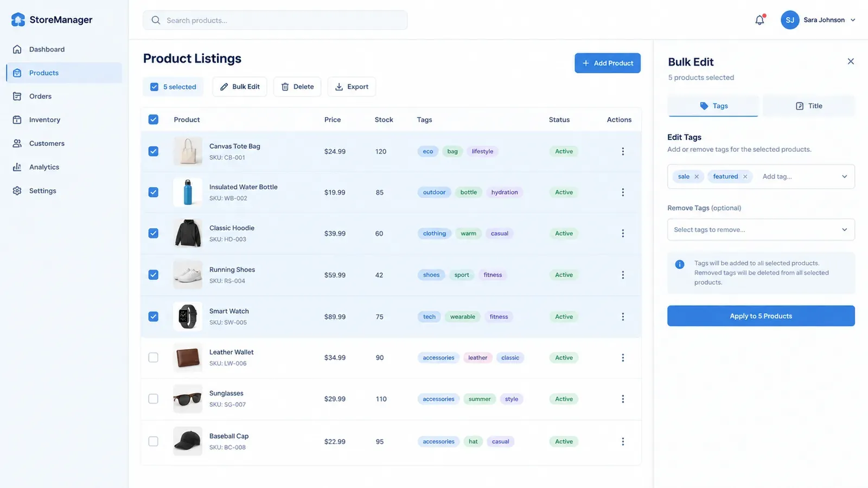This screenshot has height=488, width=868.
Task: Open the Select tags to remove dropdown
Action: (x=761, y=230)
